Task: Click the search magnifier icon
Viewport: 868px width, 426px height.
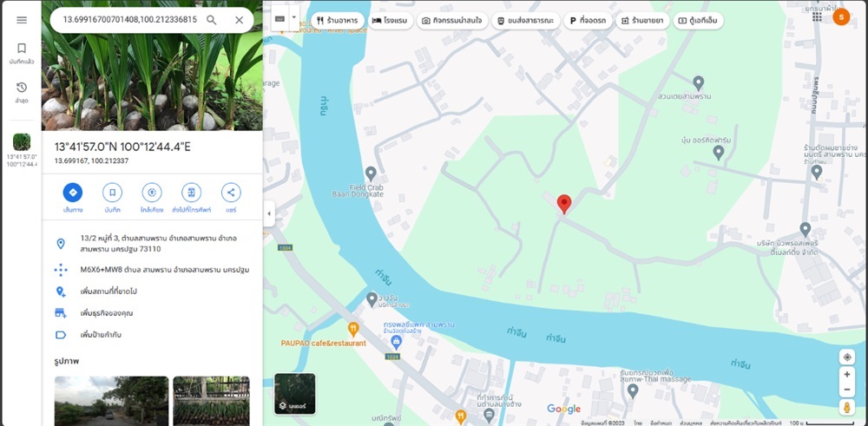Action: coord(212,20)
